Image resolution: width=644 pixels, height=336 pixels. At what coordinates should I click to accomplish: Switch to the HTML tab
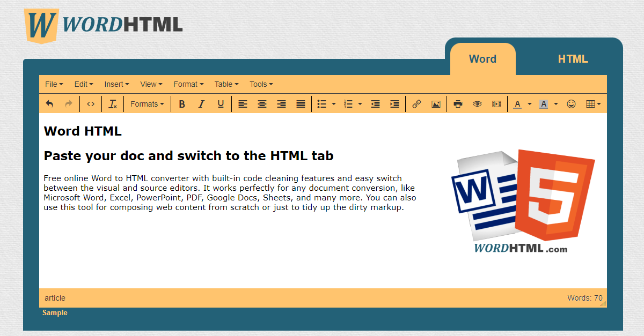coord(573,59)
